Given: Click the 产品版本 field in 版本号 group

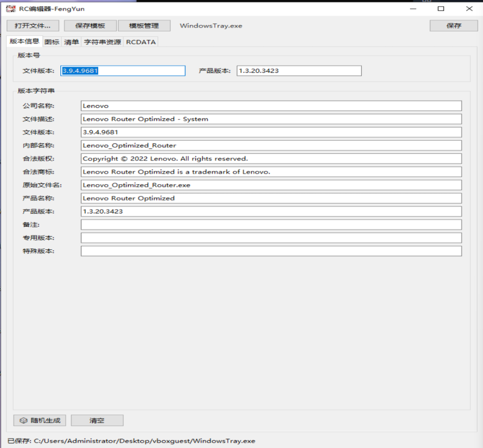Looking at the screenshot, I should (x=299, y=71).
